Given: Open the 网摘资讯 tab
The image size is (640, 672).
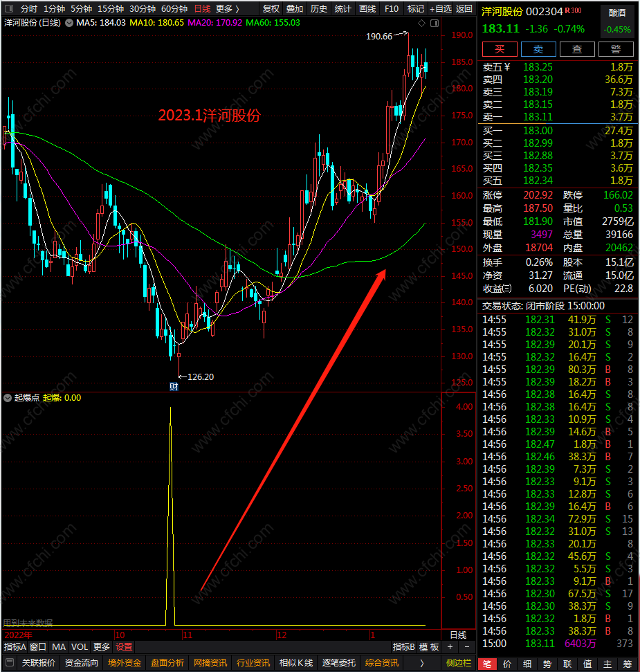Looking at the screenshot, I should pyautogui.click(x=210, y=662).
